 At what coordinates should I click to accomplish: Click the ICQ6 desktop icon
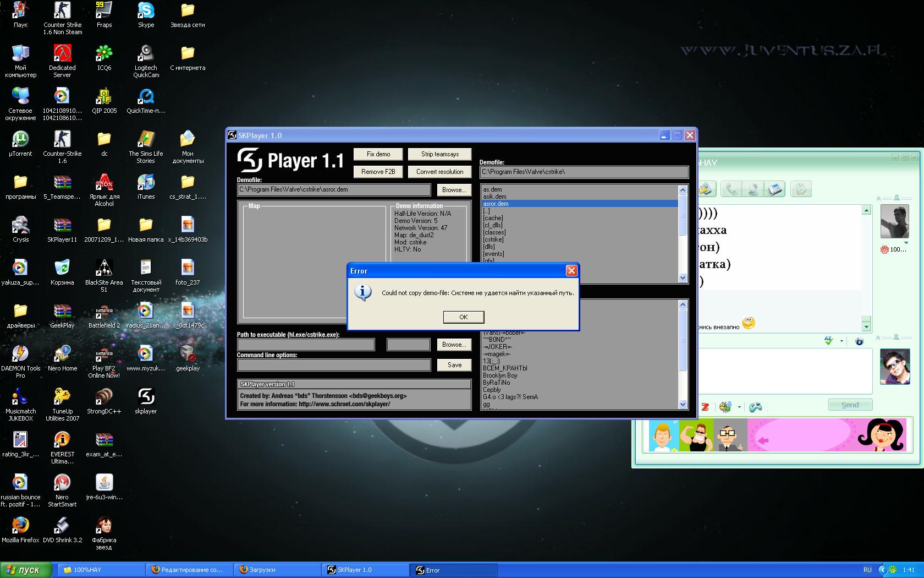104,58
